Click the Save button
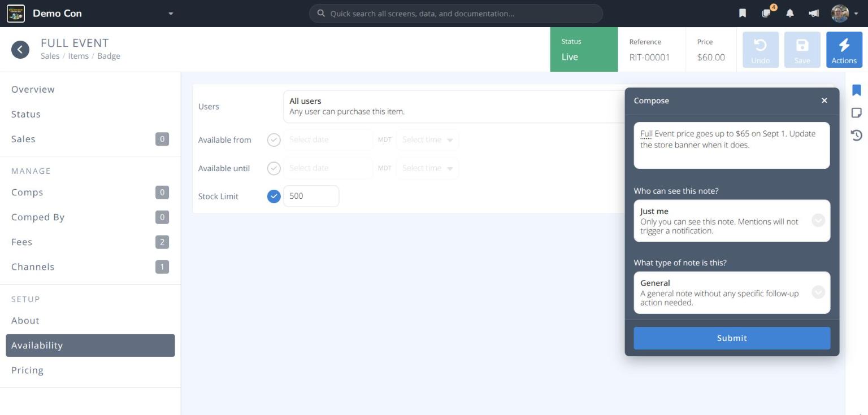Viewport: 868px width, 415px height. [x=802, y=50]
